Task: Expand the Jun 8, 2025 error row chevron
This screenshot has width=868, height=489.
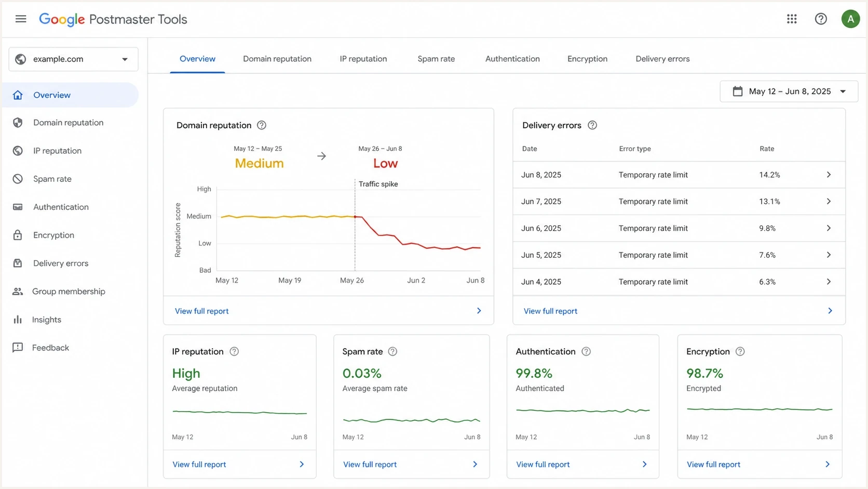Action: click(829, 175)
